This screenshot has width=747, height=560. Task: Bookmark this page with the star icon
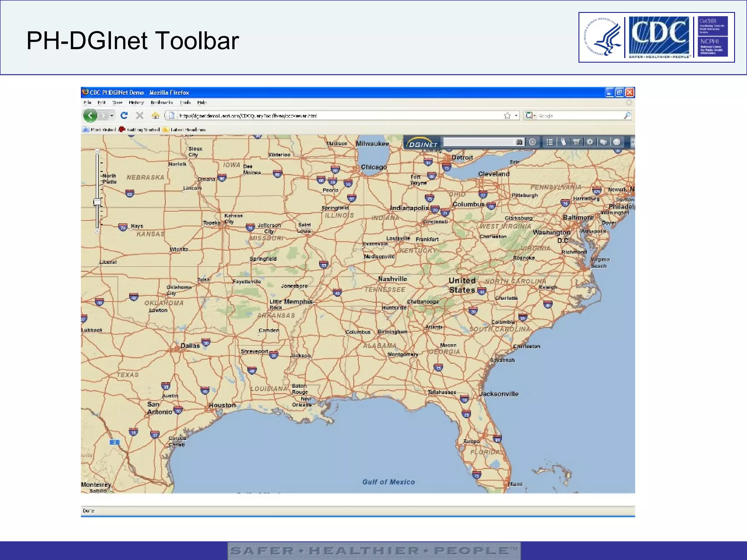pyautogui.click(x=507, y=116)
